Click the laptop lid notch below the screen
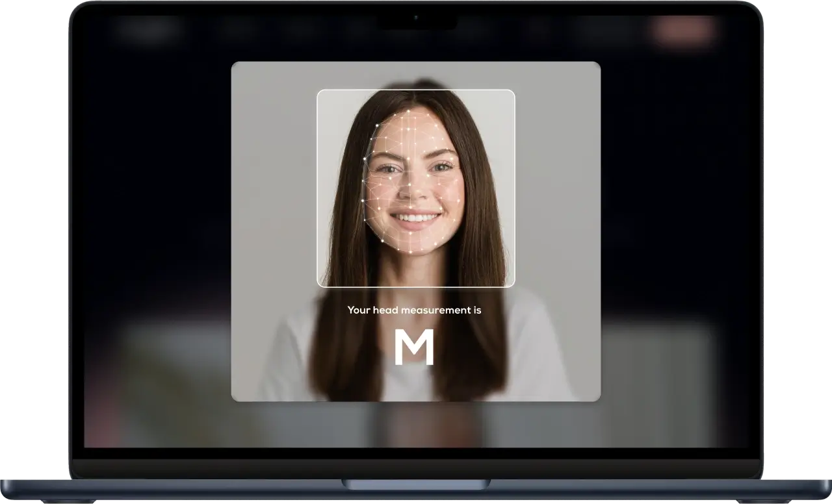This screenshot has width=832, height=504. (416, 485)
